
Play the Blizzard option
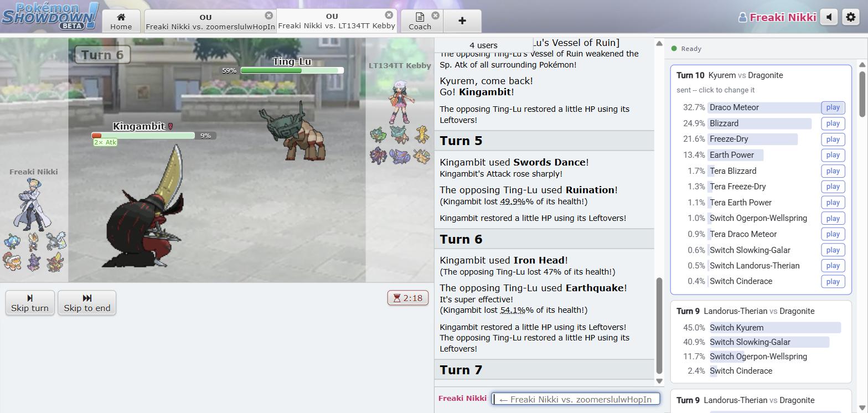pyautogui.click(x=833, y=123)
